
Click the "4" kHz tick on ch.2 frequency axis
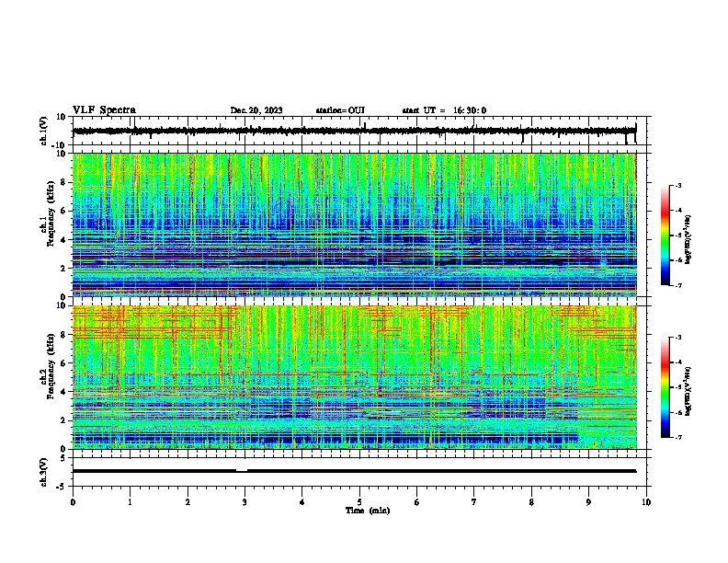pos(63,392)
